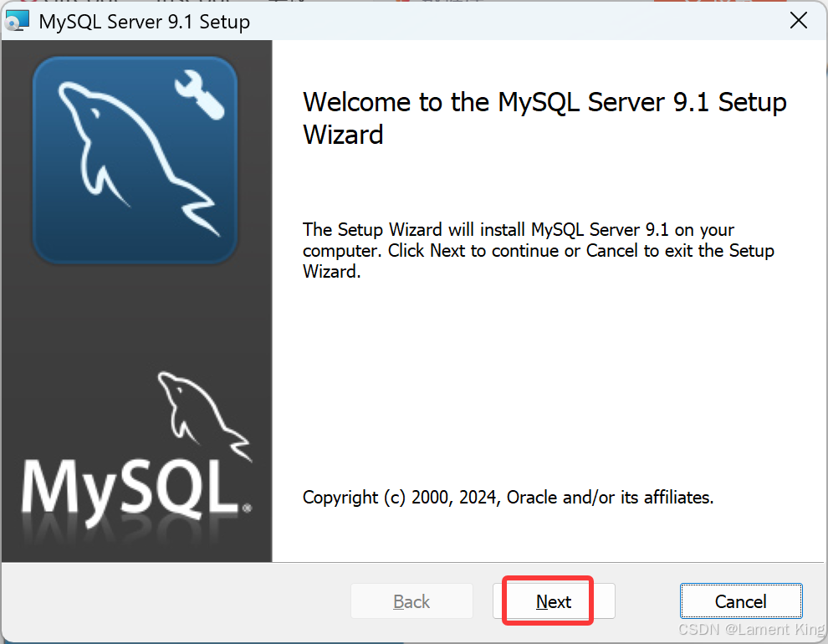Click the disabled Back button
The image size is (828, 644).
(411, 601)
